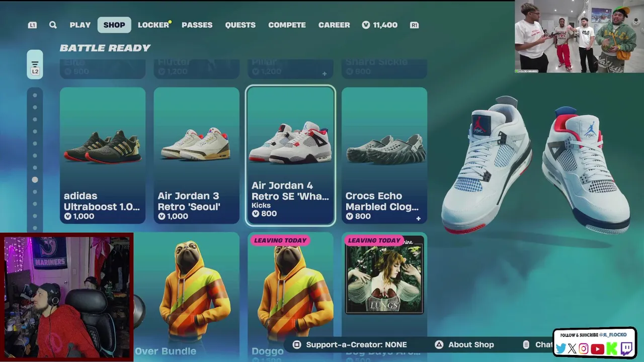644x362 pixels.
Task: Click the YouTube icon in overlay
Action: (x=597, y=348)
